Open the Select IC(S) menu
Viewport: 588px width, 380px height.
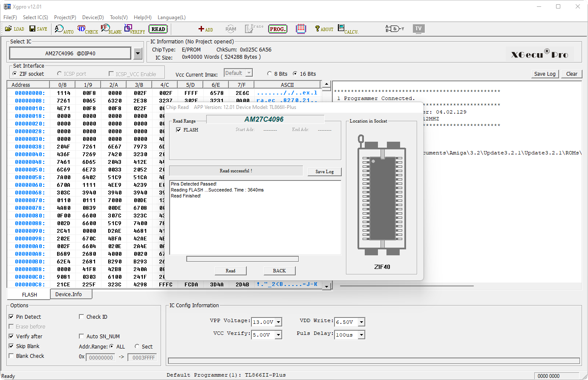tap(35, 17)
